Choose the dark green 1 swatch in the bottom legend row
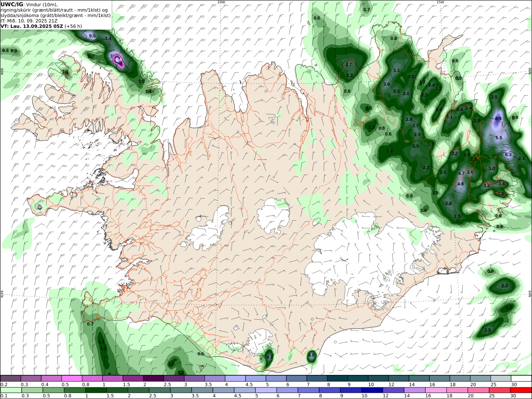 click(96, 390)
